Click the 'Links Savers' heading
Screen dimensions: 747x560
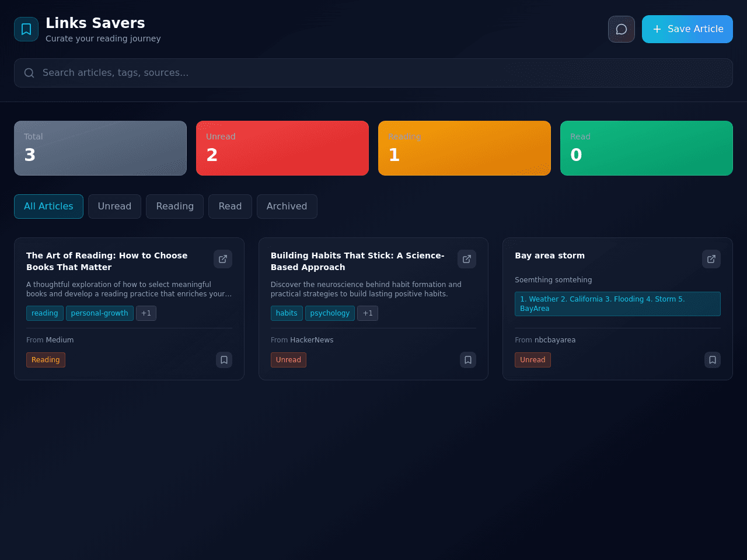95,23
